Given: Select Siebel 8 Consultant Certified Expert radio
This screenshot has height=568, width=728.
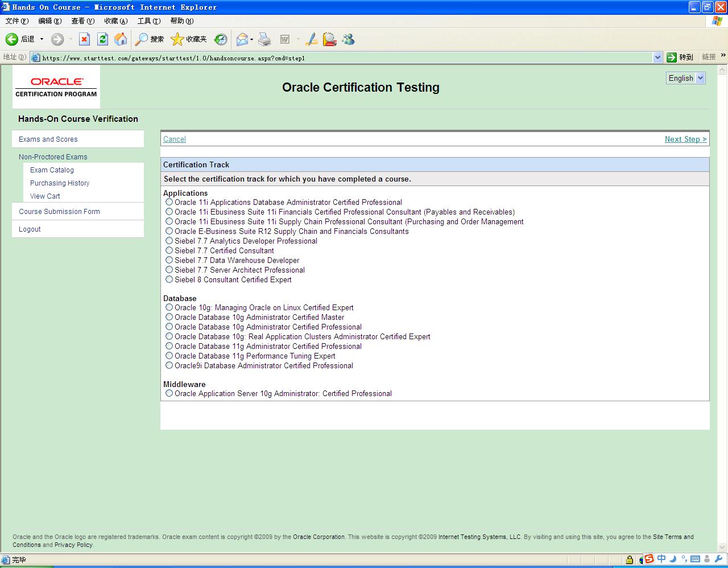Looking at the screenshot, I should (x=169, y=279).
